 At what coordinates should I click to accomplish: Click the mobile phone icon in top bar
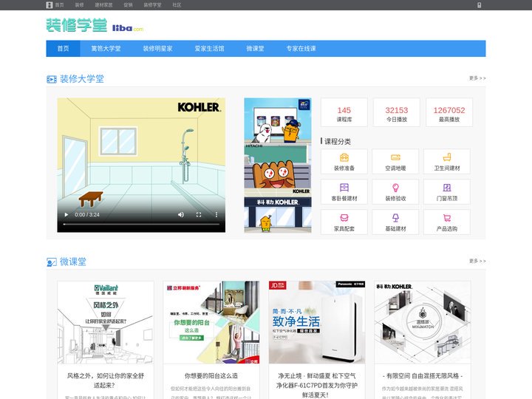(x=479, y=5)
